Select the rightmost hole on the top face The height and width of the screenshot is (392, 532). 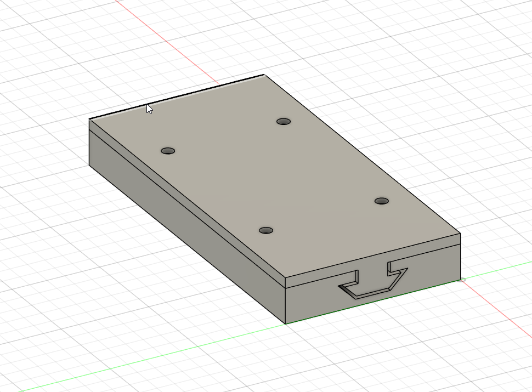point(382,201)
